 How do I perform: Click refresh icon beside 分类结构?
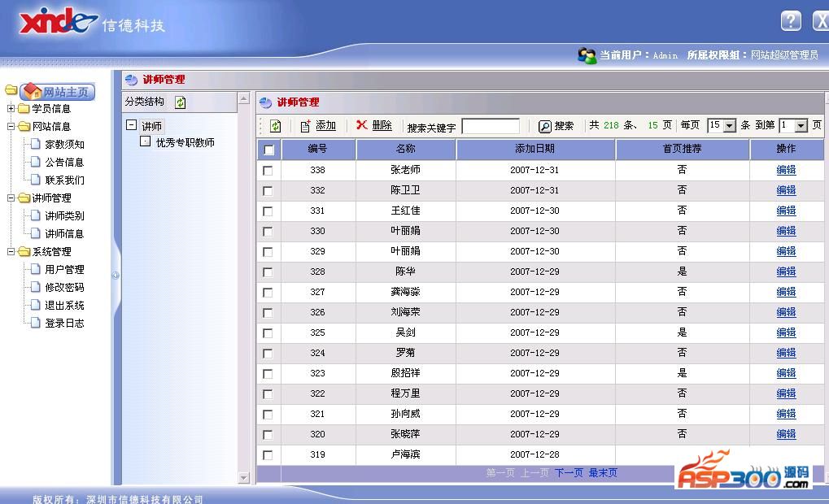coord(181,102)
